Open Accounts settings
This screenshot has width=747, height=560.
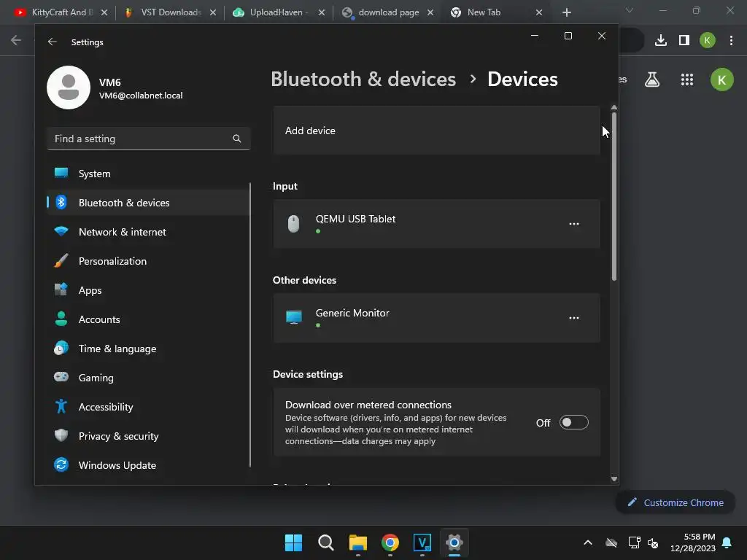point(148,319)
